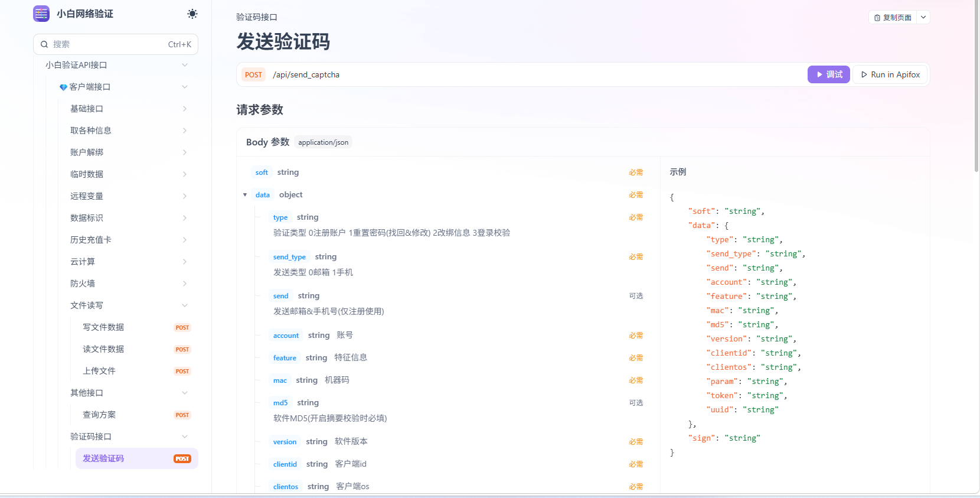
Task: Collapse the 文件读写 folder
Action: [185, 305]
